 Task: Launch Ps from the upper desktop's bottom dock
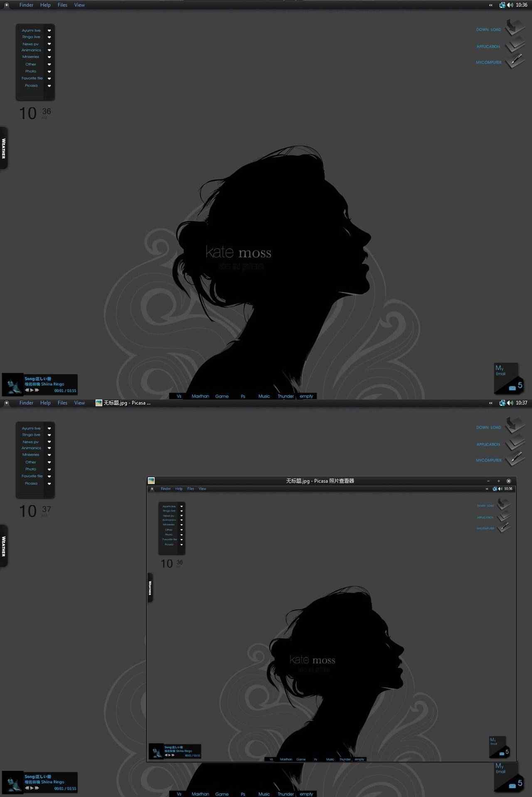pos(243,396)
